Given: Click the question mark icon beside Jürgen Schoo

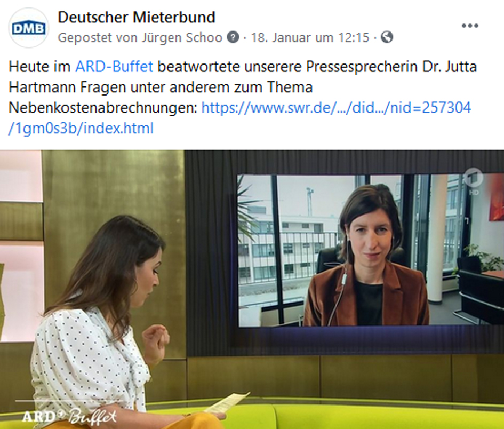Looking at the screenshot, I should click(x=233, y=37).
